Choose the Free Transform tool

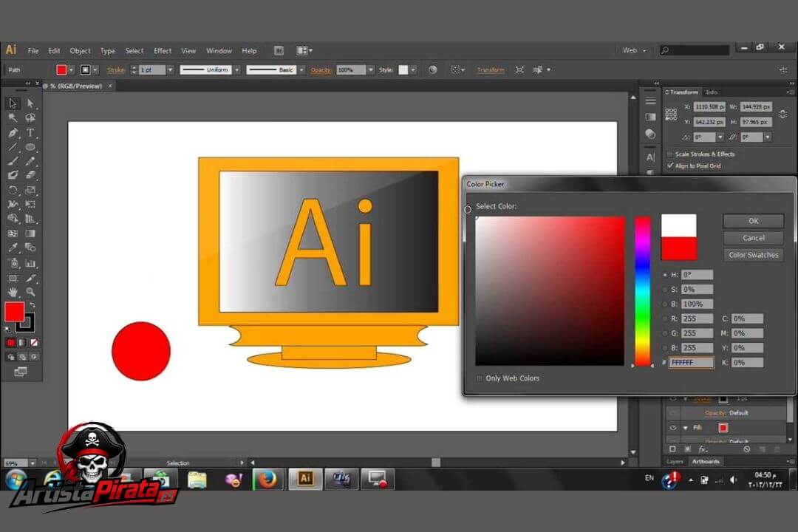point(30,204)
